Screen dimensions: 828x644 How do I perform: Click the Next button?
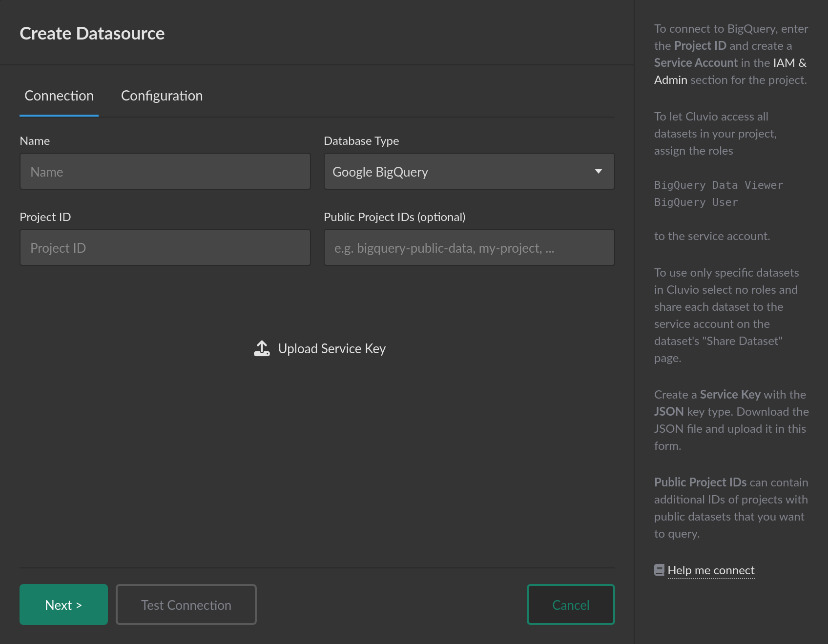(63, 604)
